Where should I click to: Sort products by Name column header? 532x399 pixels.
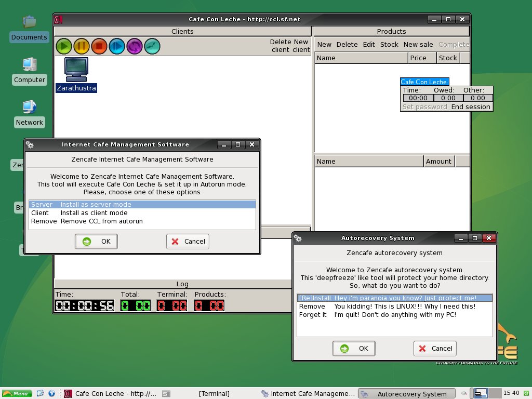(x=362, y=58)
